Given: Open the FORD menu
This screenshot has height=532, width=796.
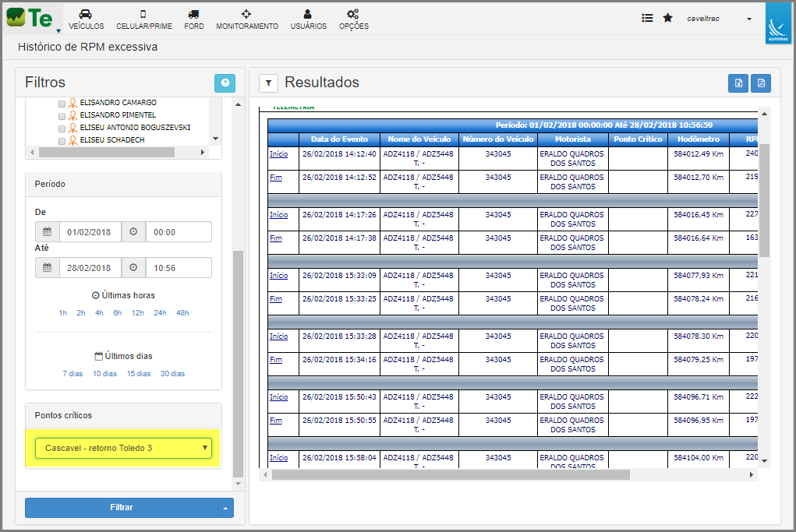Looking at the screenshot, I should point(194,19).
